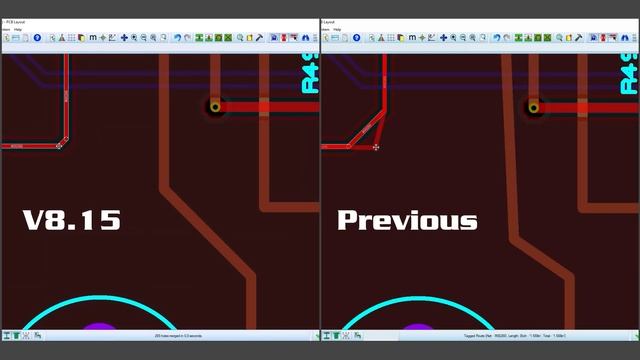Toggle metric 'm' units in Previous window
This screenshot has height=360, width=640.
point(412,38)
